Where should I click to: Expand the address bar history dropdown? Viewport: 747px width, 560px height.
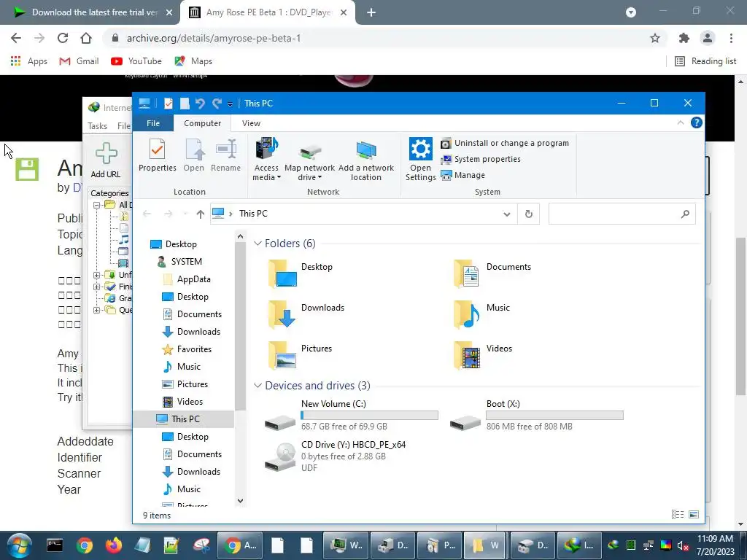click(x=506, y=214)
